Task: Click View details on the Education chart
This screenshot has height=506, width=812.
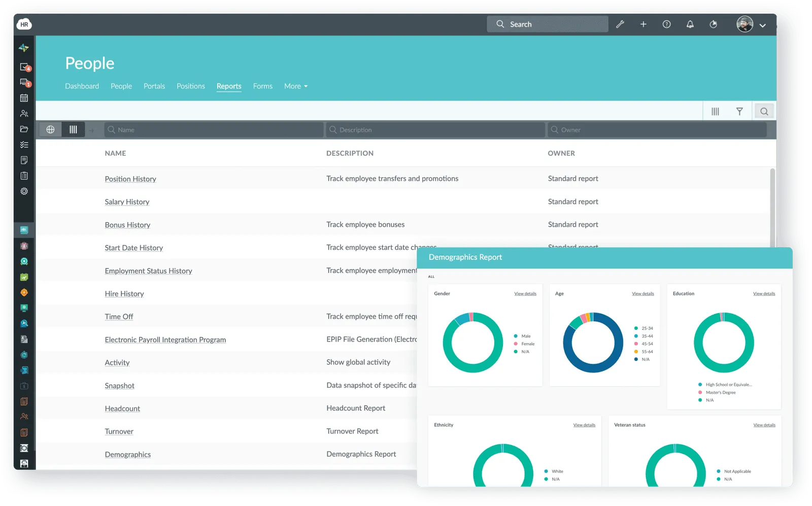Action: pos(764,294)
